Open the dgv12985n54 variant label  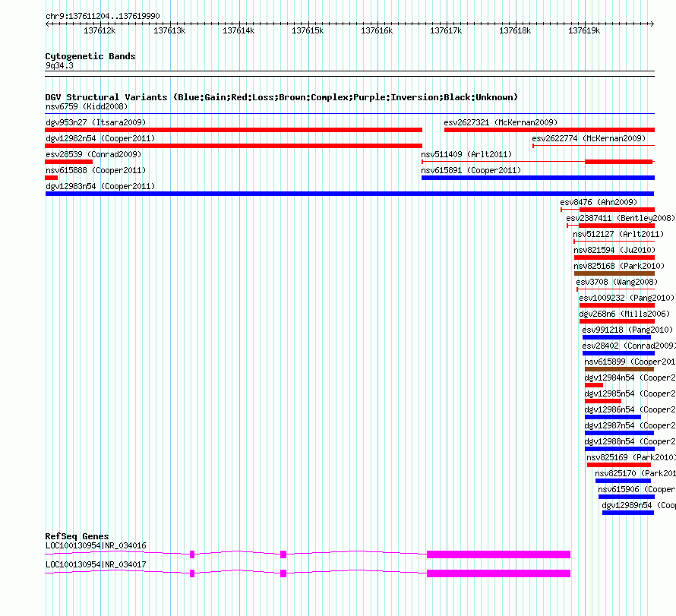coord(630,393)
